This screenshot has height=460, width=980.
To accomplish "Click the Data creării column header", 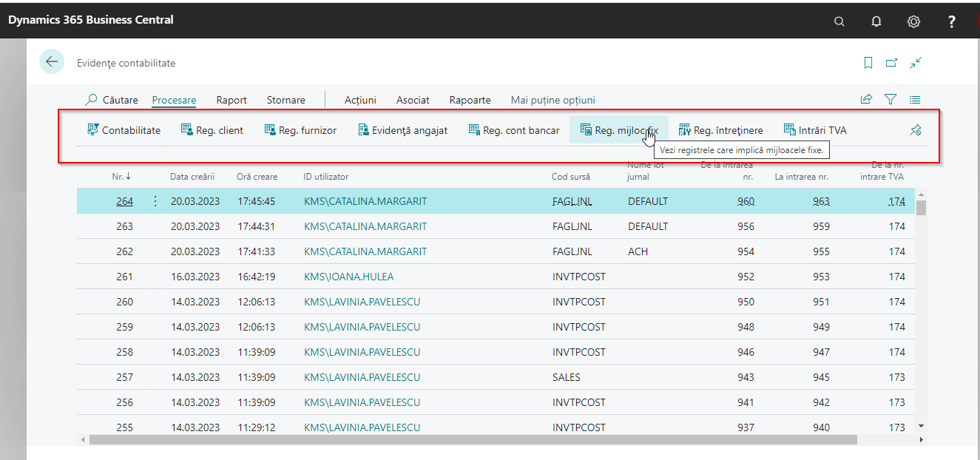I will (192, 177).
